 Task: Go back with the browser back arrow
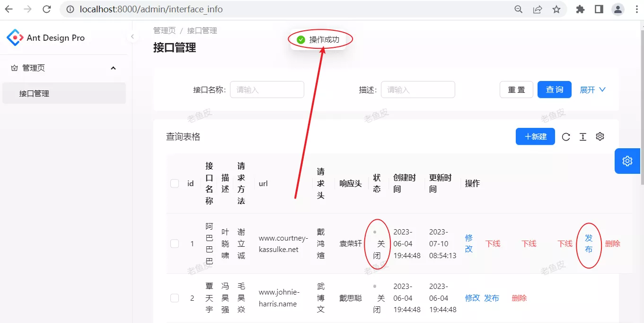(9, 9)
